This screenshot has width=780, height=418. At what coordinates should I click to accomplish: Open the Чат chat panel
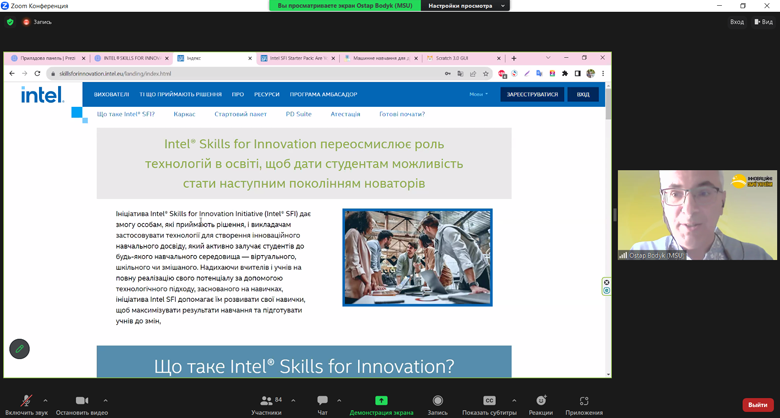tap(322, 401)
